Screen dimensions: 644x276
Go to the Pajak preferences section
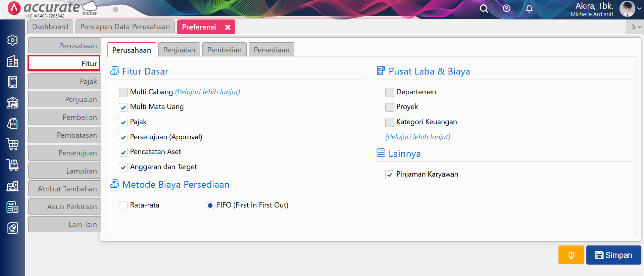click(64, 82)
